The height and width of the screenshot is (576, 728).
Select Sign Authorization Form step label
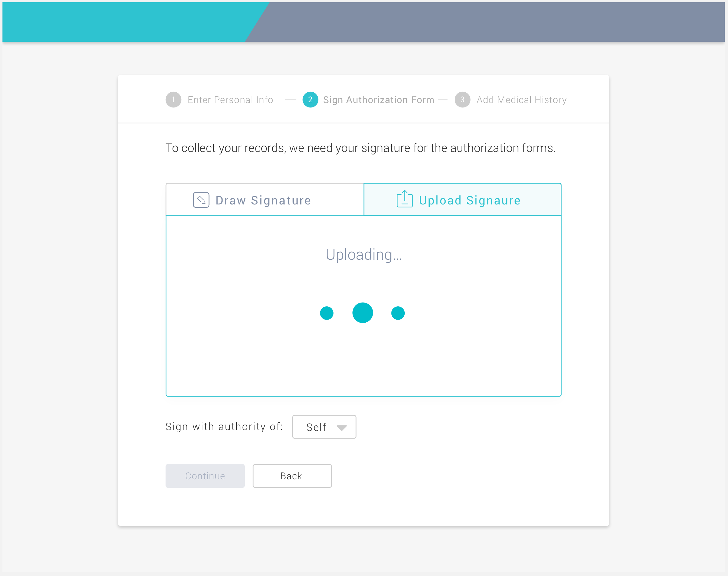(379, 100)
